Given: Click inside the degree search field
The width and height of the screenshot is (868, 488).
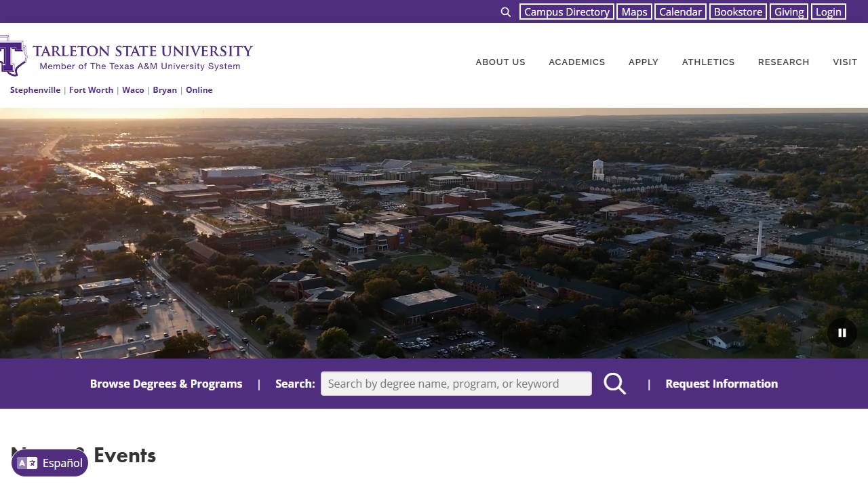Looking at the screenshot, I should tap(456, 384).
